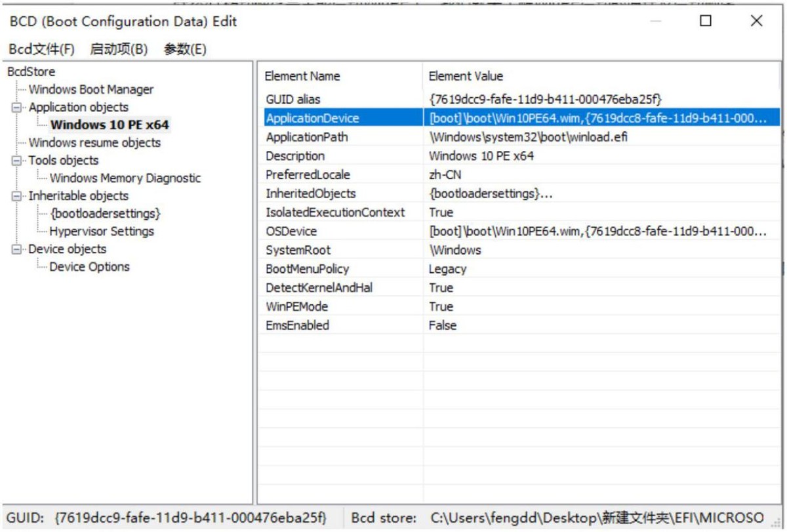Viewport: 787px width, 532px height.
Task: Select Windows Memory Diagnostic tree item
Action: pos(125,178)
